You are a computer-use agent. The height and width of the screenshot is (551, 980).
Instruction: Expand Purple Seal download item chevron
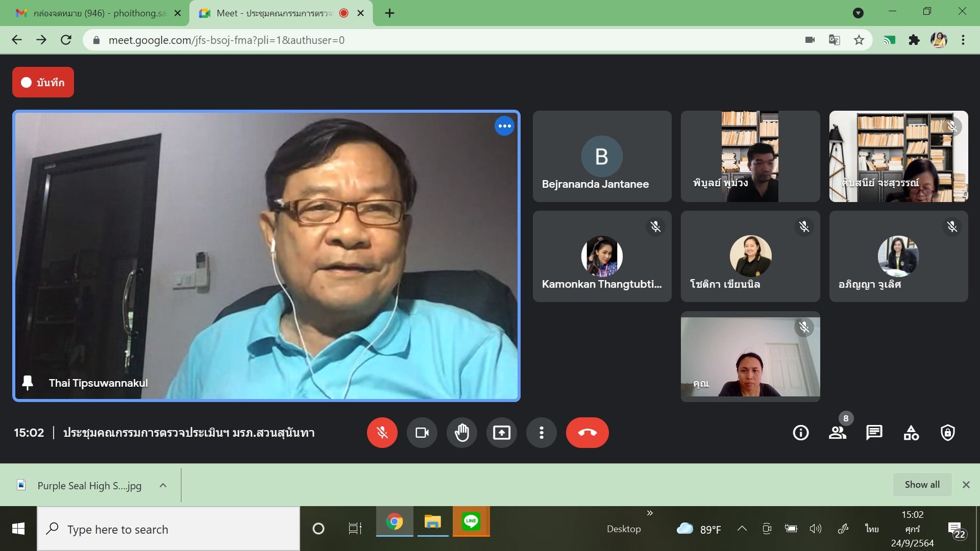pyautogui.click(x=163, y=486)
